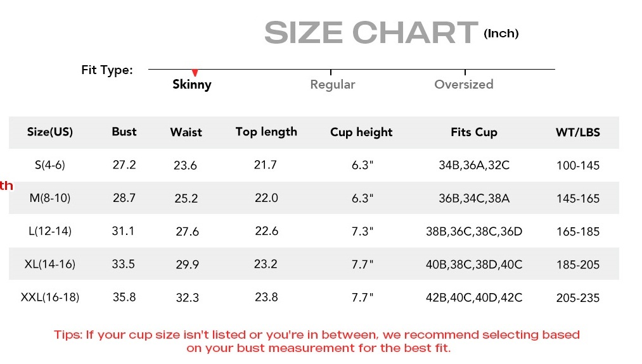Click the 38B,36C,38C,36D fits cup cell
The height and width of the screenshot is (364, 642).
tap(474, 232)
